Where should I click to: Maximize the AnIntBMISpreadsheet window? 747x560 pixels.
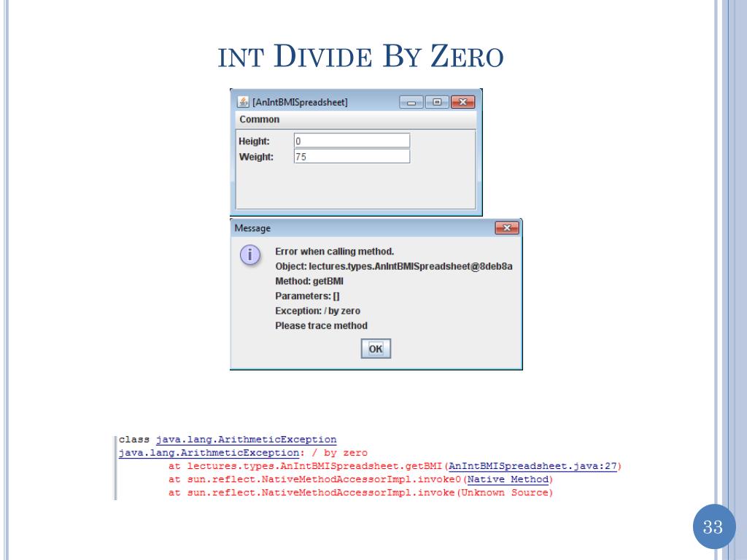(436, 102)
